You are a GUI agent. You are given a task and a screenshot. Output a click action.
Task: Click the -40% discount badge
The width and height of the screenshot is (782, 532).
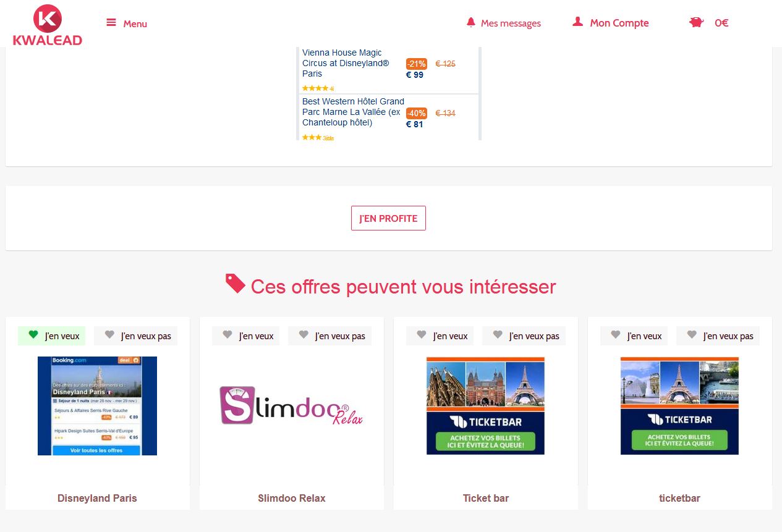pyautogui.click(x=417, y=113)
